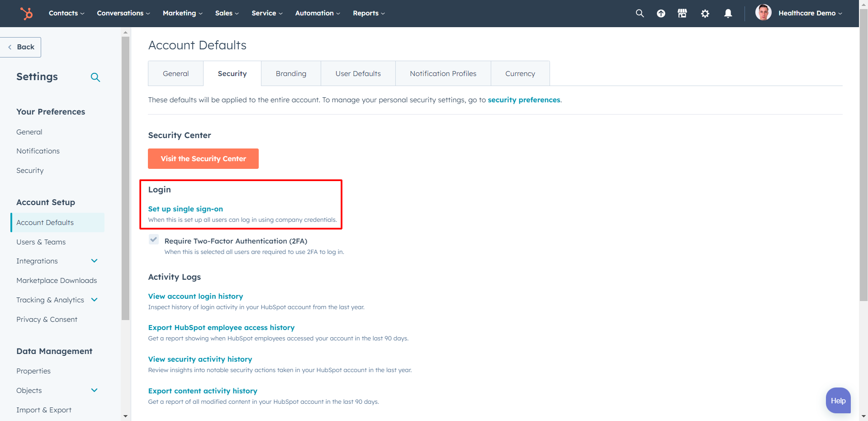868x421 pixels.
Task: Uncheck Require Two-Factor Authentication (2FA)
Action: click(x=154, y=239)
